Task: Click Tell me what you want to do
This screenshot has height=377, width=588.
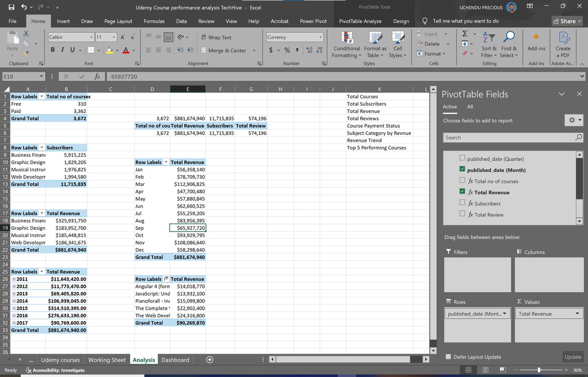Action: [x=465, y=21]
